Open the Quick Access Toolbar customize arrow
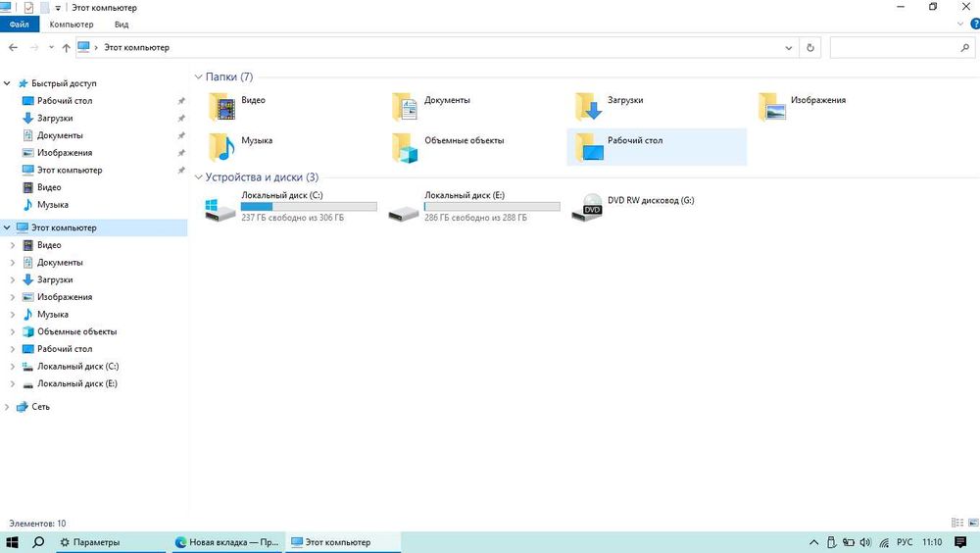The image size is (980, 553). 58,8
